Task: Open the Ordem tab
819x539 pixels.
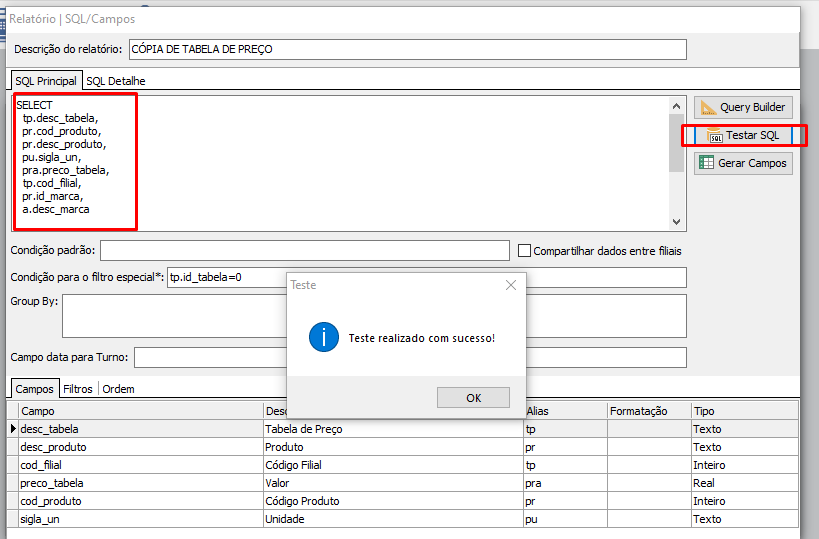Action: (118, 389)
